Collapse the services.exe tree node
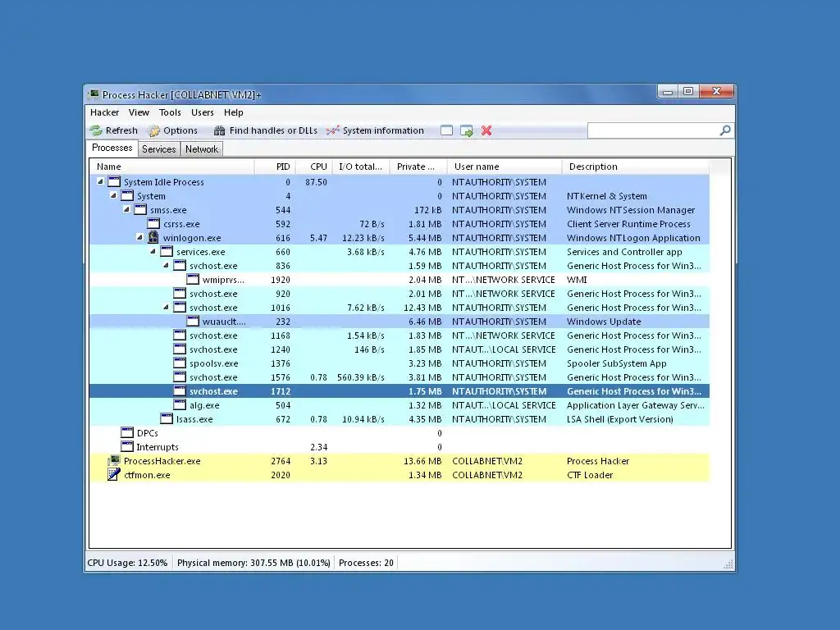This screenshot has width=840, height=630. (x=153, y=251)
